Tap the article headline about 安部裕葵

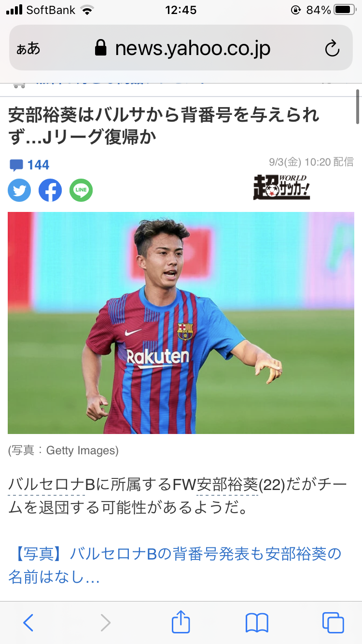[x=164, y=126]
